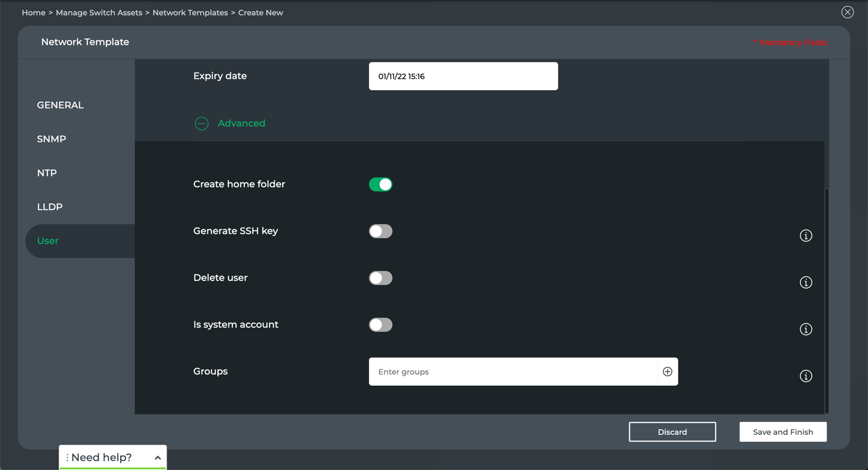Collapse the Advanced section
The width and height of the screenshot is (868, 470).
[201, 123]
